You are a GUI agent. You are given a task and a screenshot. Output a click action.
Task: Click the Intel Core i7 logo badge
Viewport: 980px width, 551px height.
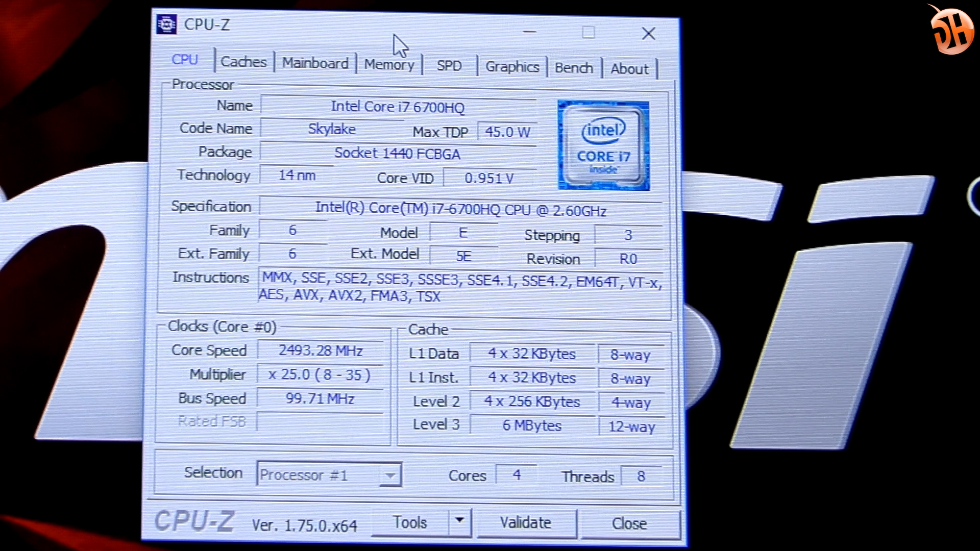pos(601,144)
